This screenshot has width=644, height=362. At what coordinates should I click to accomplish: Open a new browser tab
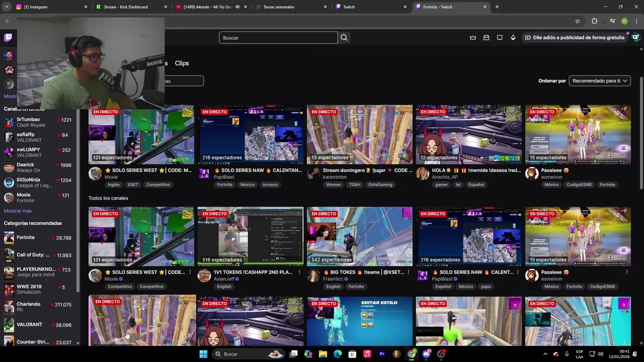[x=497, y=7]
